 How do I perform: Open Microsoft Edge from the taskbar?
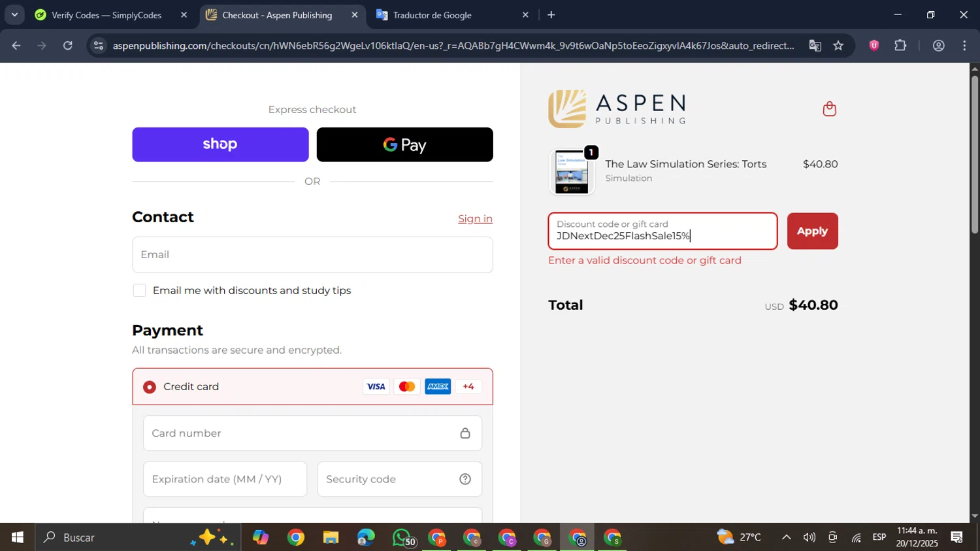[366, 537]
